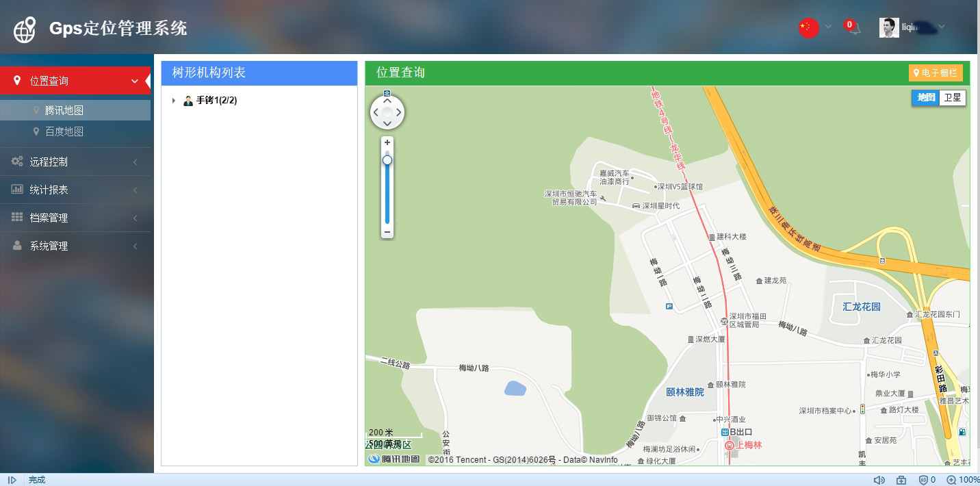Click the 系统管理 user icon
Viewport: 980px width, 486px height.
[x=17, y=245]
